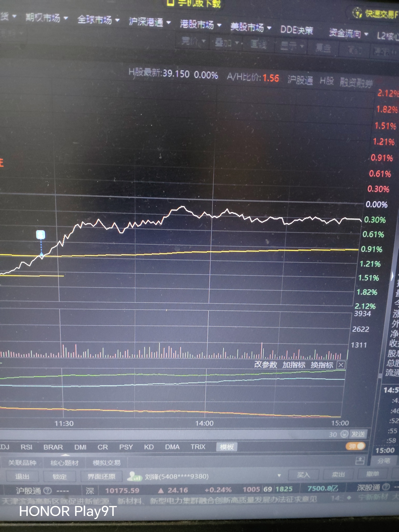This screenshot has height=532, width=399.
Task: Click the 买入 buy button
Action: click(303, 475)
